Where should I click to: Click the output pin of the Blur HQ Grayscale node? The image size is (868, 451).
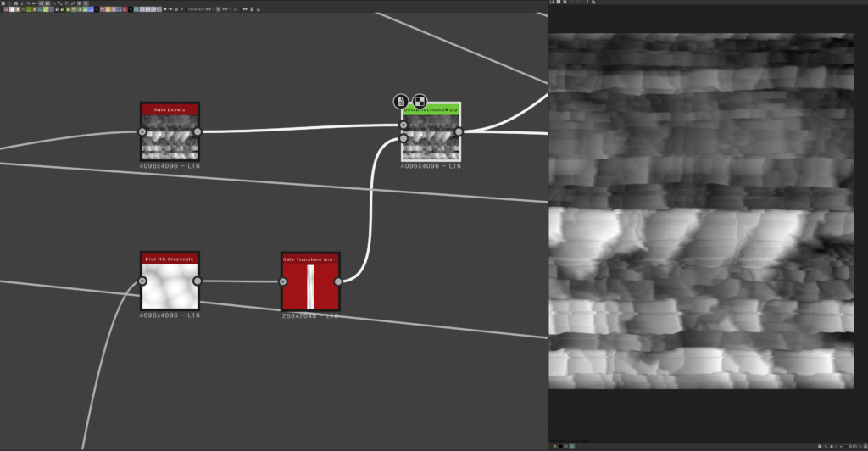[x=197, y=281]
